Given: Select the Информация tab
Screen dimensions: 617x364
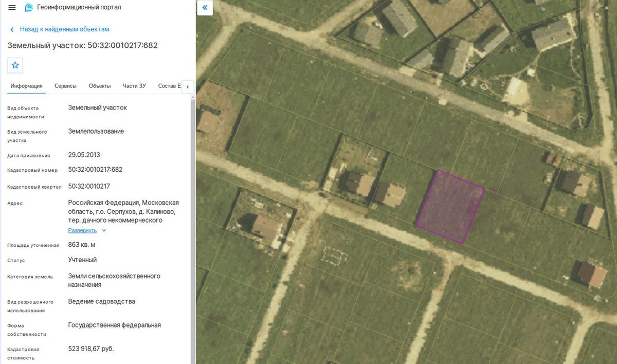Looking at the screenshot, I should pos(26,86).
